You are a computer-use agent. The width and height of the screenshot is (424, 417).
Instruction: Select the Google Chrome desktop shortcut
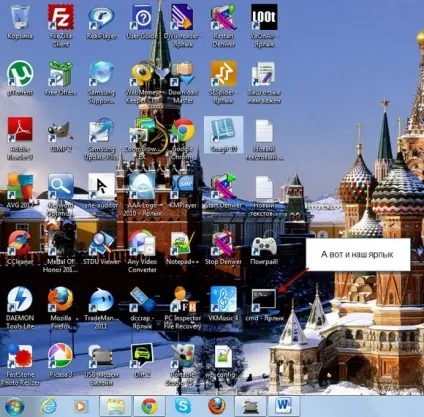click(x=183, y=130)
